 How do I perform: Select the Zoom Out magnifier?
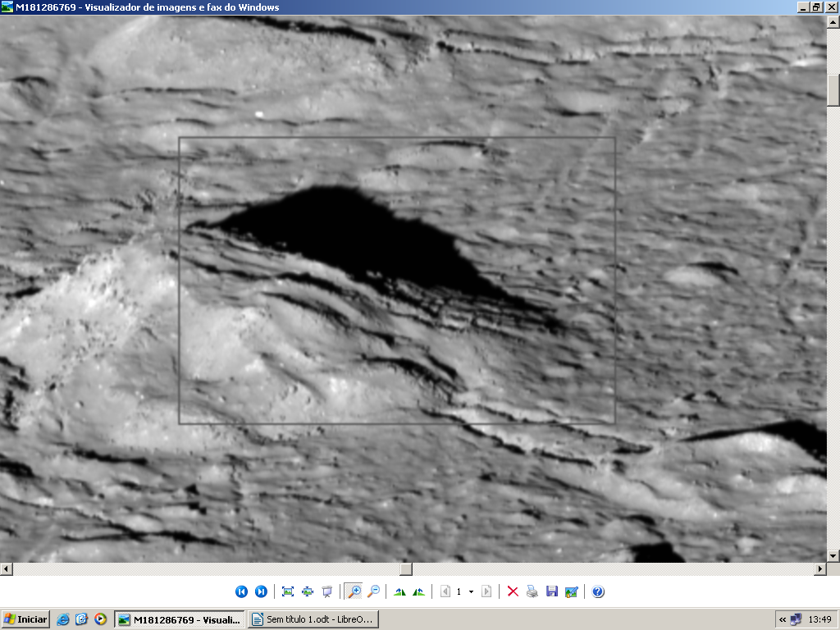point(373,591)
